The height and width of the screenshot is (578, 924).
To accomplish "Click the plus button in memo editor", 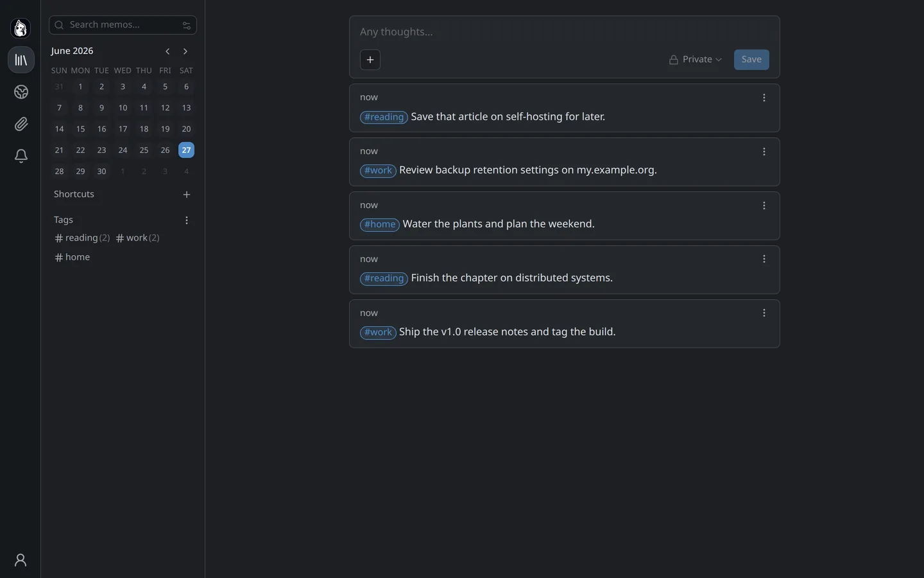I will pyautogui.click(x=370, y=60).
